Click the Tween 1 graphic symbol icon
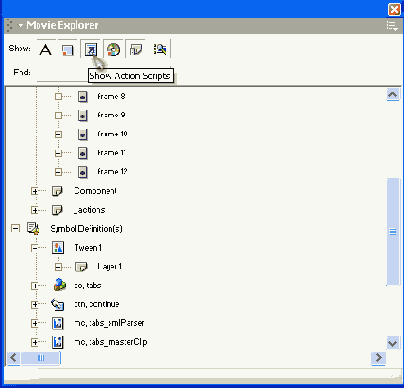The image size is (404, 388). click(x=58, y=248)
